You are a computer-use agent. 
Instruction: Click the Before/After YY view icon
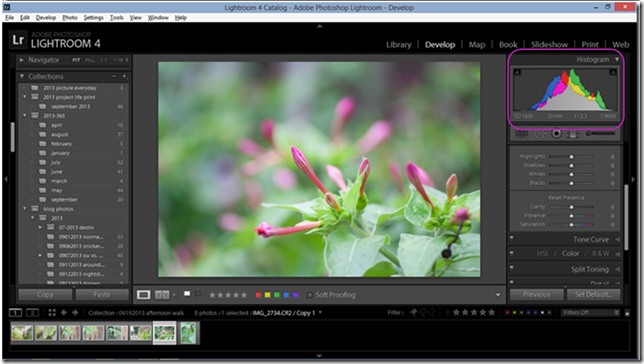point(162,295)
